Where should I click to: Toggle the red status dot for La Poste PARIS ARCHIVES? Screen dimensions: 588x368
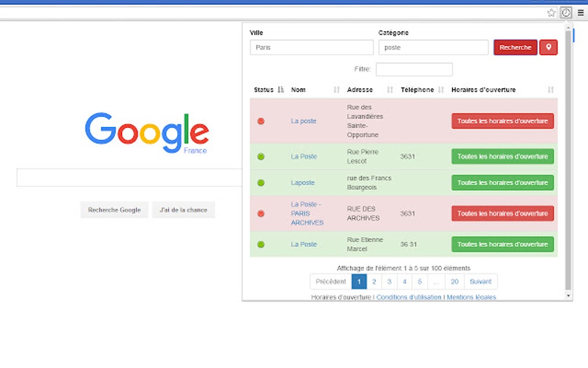[261, 213]
